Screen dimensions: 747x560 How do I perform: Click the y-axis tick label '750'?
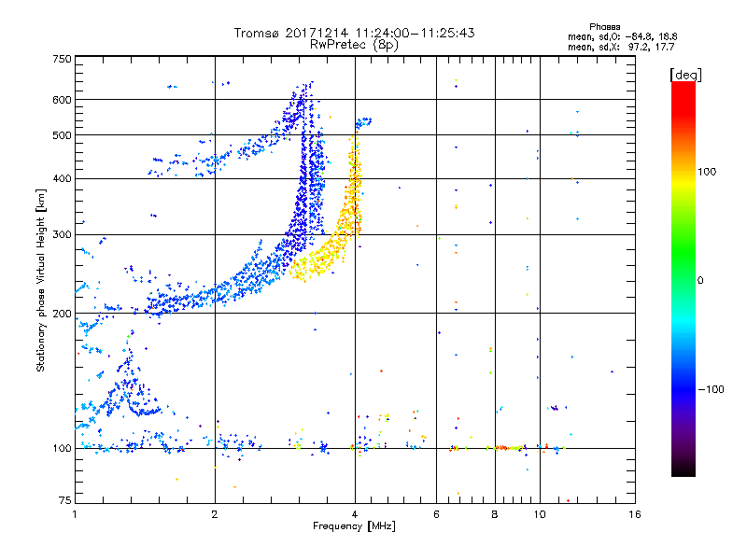click(62, 59)
